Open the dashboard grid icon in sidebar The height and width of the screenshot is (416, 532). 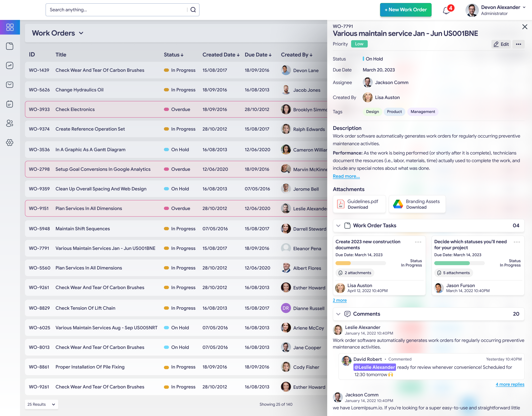point(10,27)
